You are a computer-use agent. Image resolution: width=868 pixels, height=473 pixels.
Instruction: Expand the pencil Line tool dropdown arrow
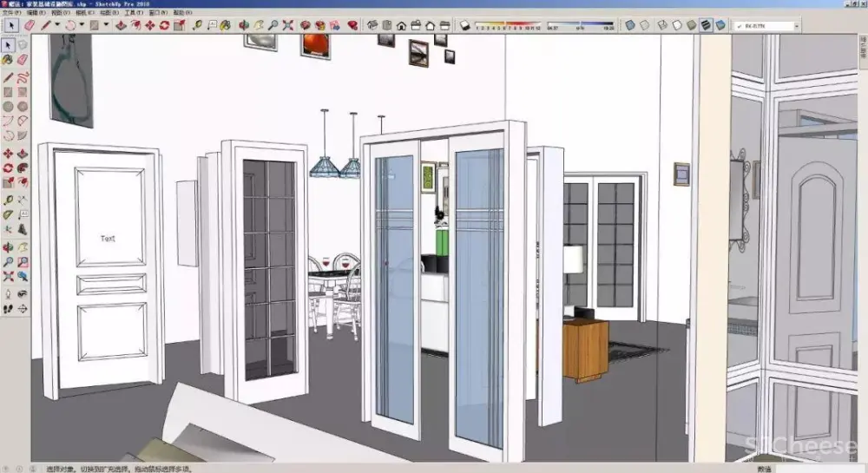[x=57, y=25]
